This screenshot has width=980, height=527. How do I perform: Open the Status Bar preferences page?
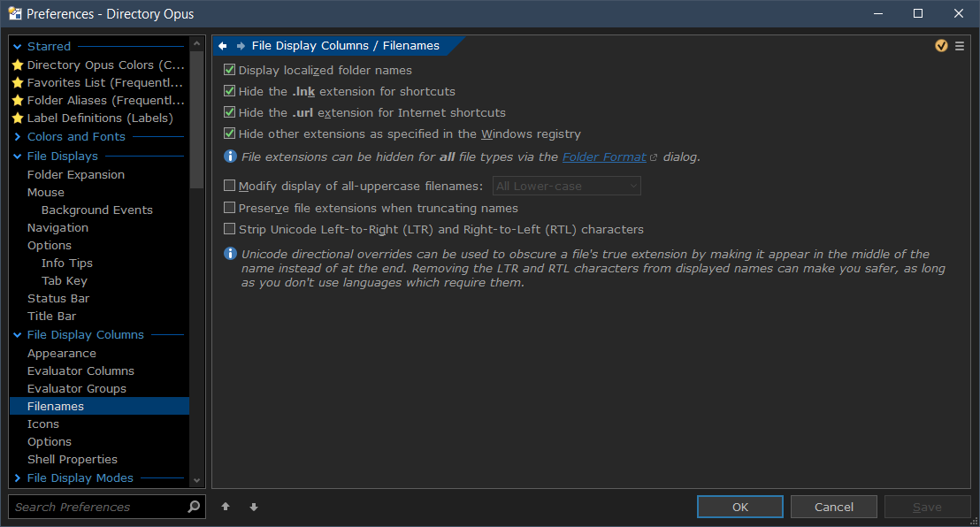pos(58,298)
